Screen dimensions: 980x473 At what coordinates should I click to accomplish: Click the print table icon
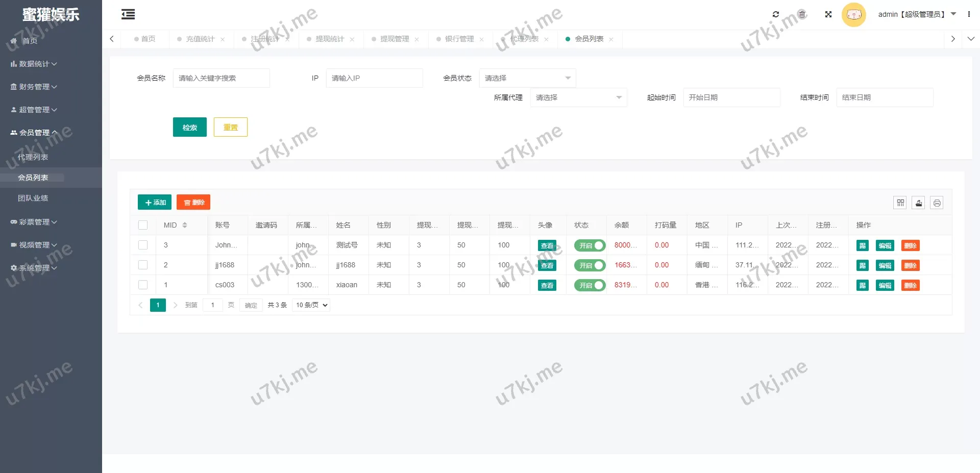click(x=937, y=203)
